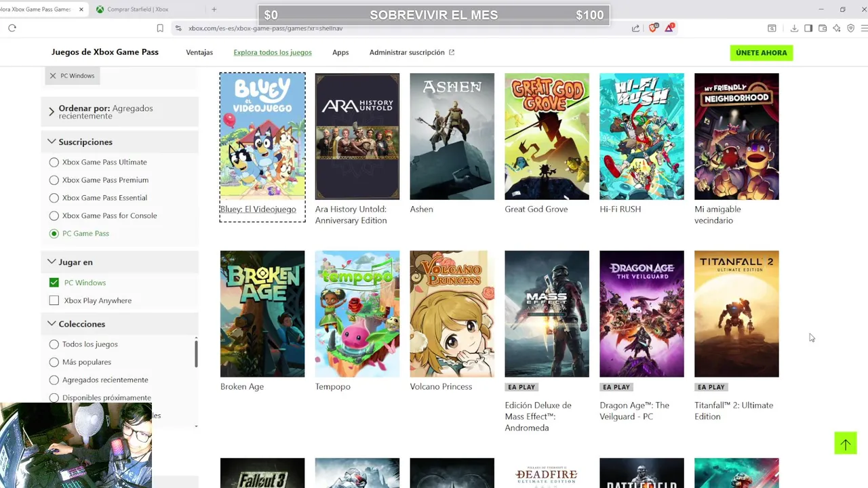Click the Fallout 3 game cover

click(262, 473)
